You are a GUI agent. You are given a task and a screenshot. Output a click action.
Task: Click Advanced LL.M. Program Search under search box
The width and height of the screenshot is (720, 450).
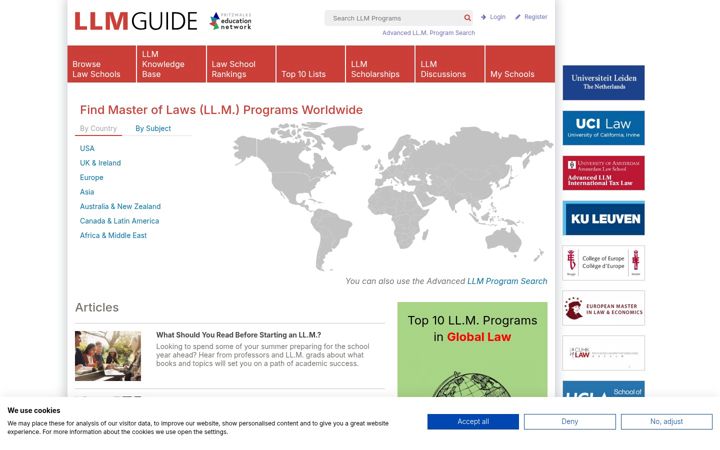click(428, 33)
